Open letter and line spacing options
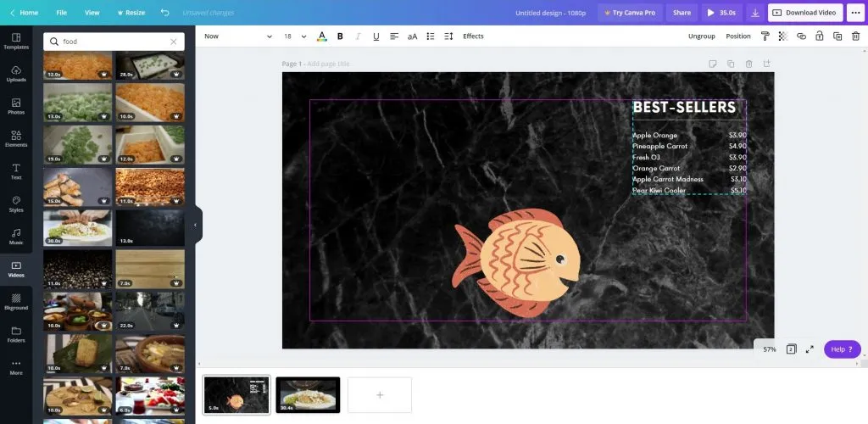The height and width of the screenshot is (424, 868). (448, 36)
